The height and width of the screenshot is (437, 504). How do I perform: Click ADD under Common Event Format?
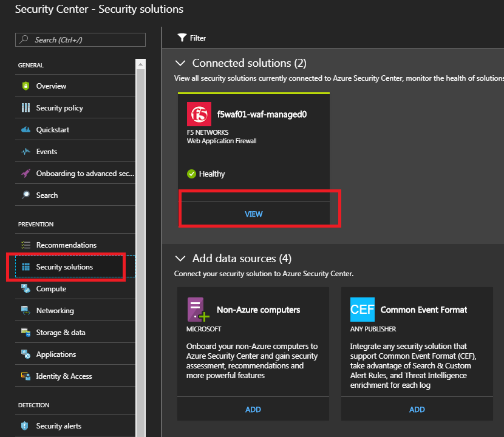tap(417, 409)
